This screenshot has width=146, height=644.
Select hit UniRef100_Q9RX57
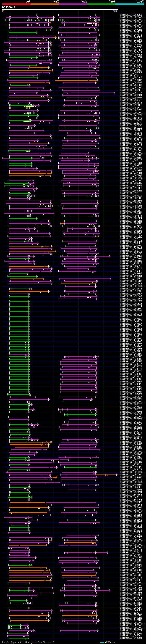coord(131,98)
